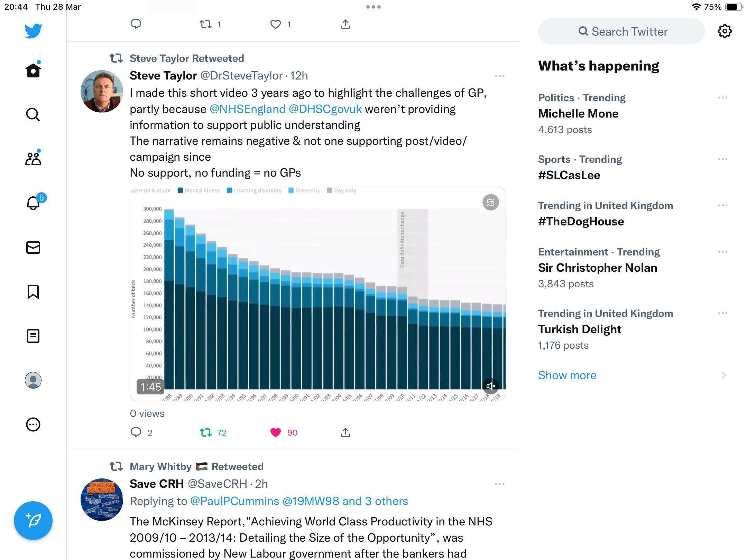Open Michelle Mone trending topic
Viewport: 747px width, 560px height.
click(578, 114)
